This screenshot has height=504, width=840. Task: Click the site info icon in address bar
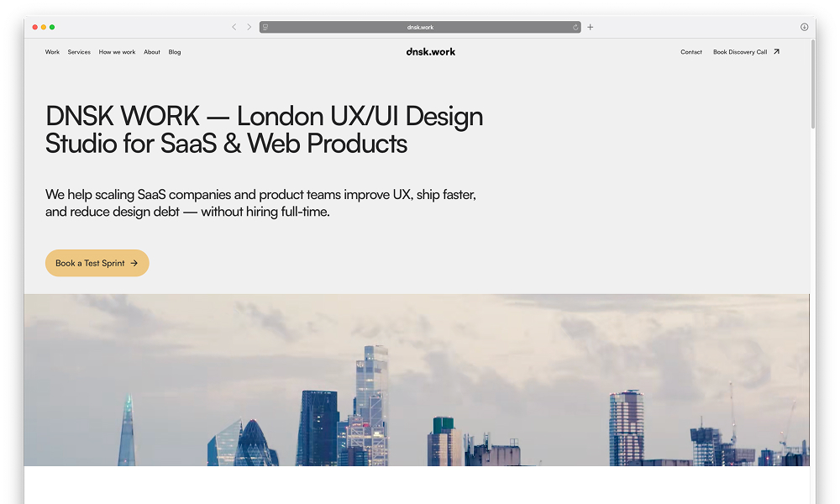click(x=265, y=27)
